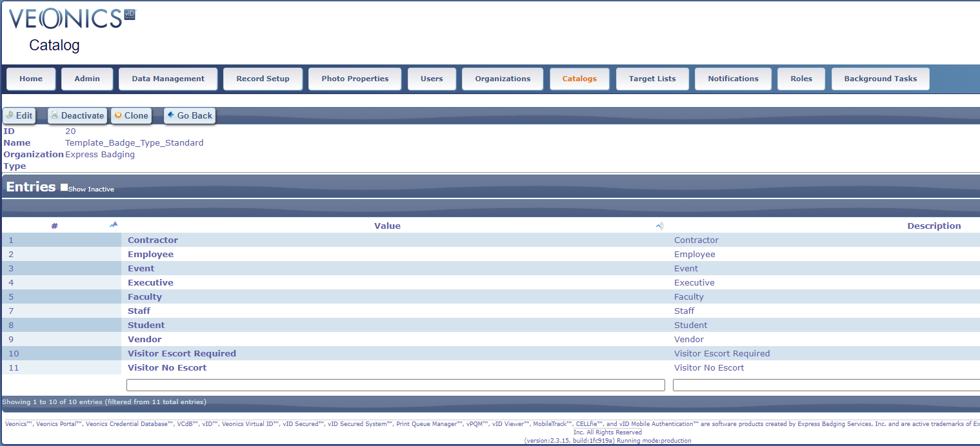This screenshot has height=446, width=980.
Task: Sort by the # column arrow icon
Action: click(x=114, y=225)
